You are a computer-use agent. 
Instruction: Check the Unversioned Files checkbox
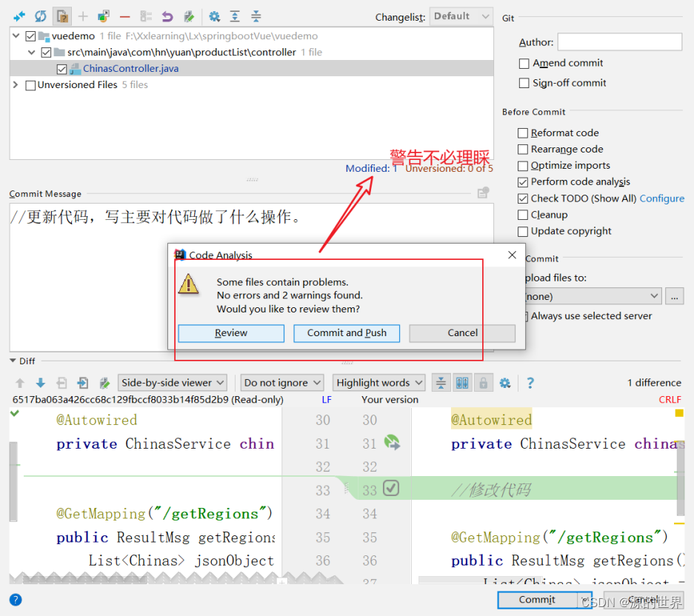(30, 85)
